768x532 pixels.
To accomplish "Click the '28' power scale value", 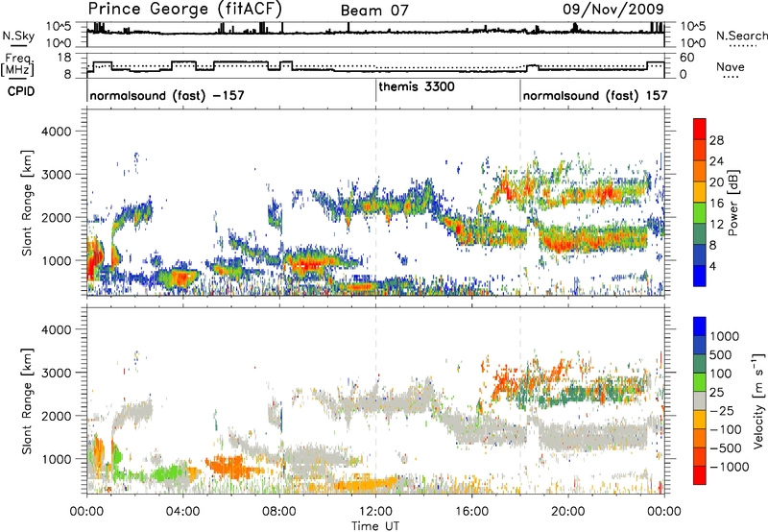I will click(716, 140).
